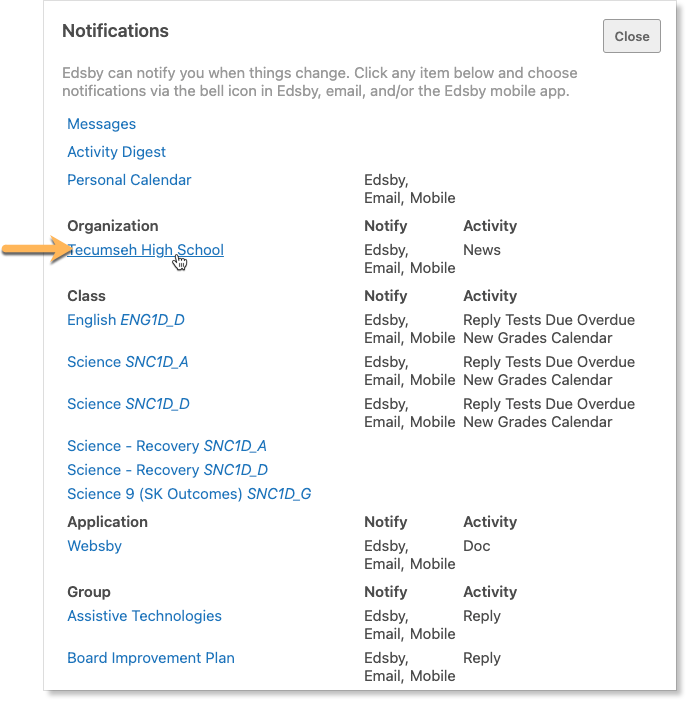Open Activity Digest notification settings
687x701 pixels.
pos(116,152)
